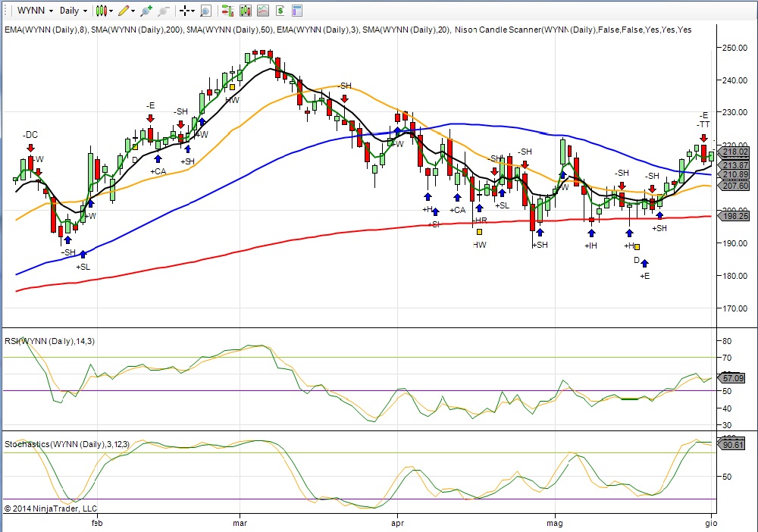The width and height of the screenshot is (758, 532).
Task: Click the zoom frame magnifier icon
Action: [x=205, y=10]
